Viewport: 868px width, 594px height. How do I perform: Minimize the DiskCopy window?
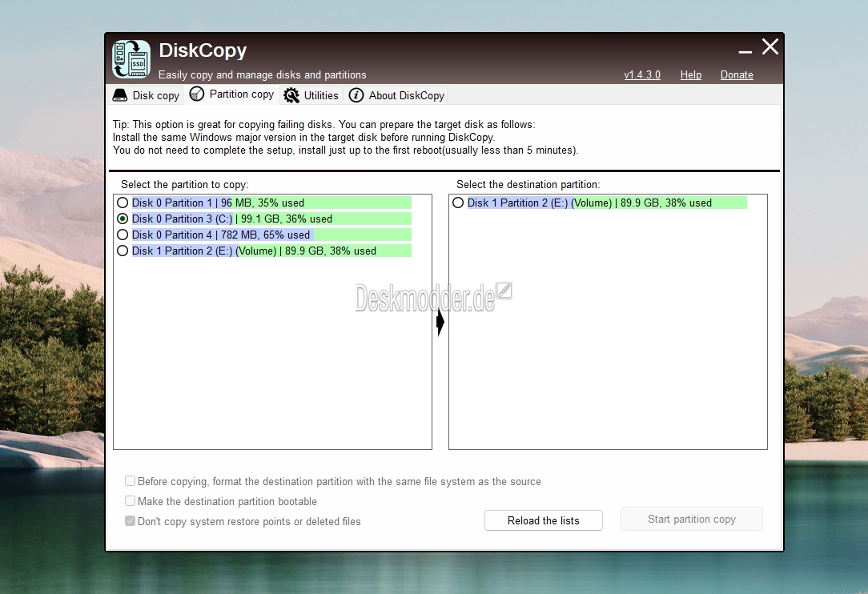745,52
